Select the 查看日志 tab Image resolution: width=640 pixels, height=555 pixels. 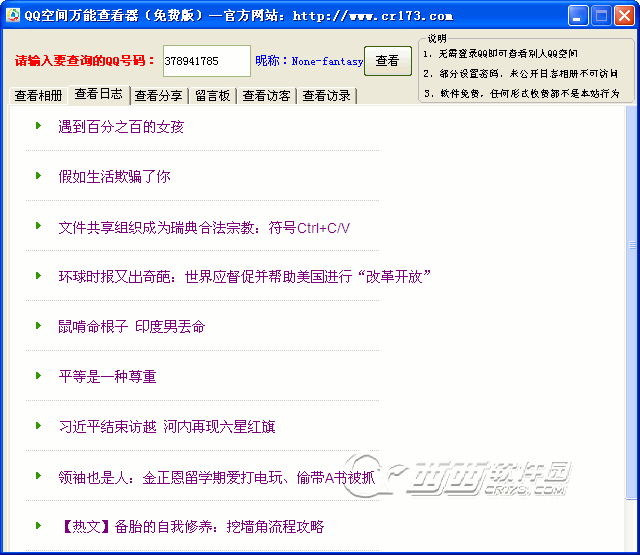[x=98, y=94]
